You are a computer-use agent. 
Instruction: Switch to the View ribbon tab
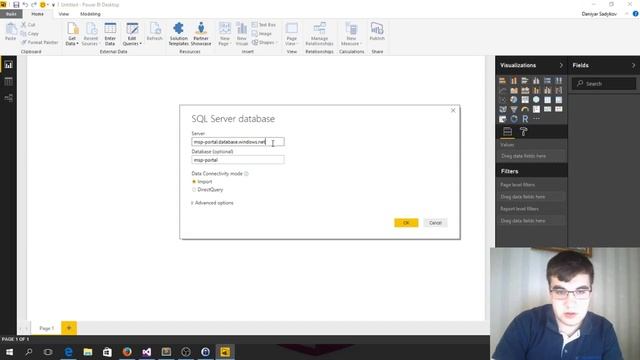[x=64, y=14]
